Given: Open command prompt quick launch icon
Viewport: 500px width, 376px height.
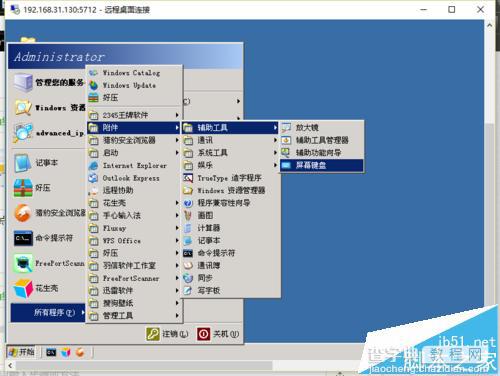Looking at the screenshot, I should [51, 352].
